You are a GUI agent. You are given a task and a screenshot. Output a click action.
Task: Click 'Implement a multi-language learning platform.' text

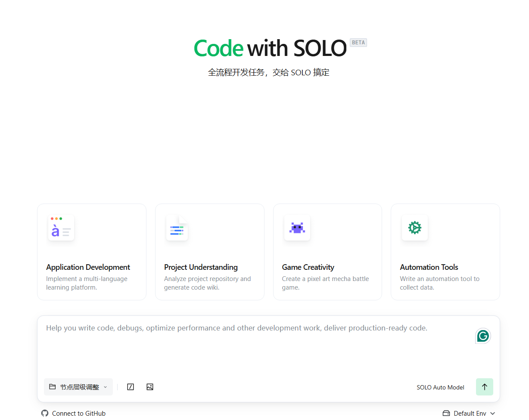(x=87, y=283)
